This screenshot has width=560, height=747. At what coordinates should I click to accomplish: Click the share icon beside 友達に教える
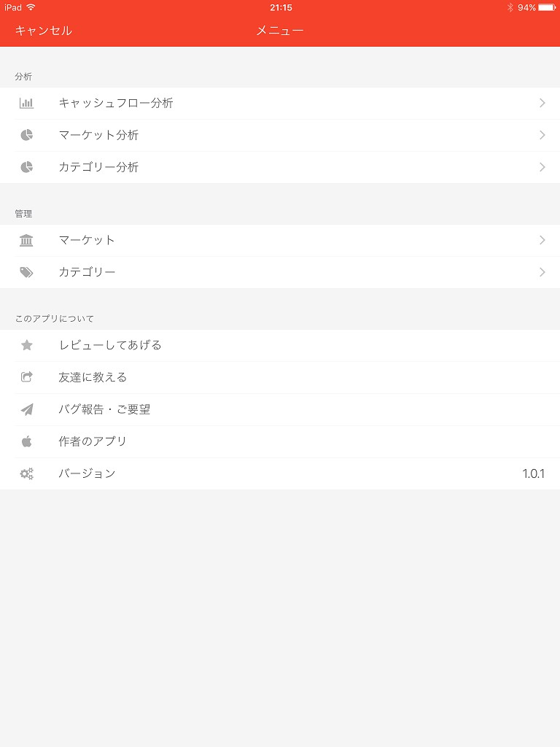[x=26, y=377]
